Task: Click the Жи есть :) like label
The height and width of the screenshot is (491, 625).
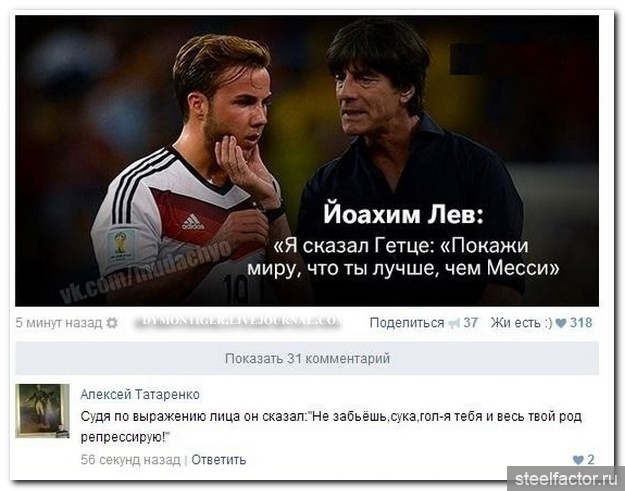Action: coord(521,322)
